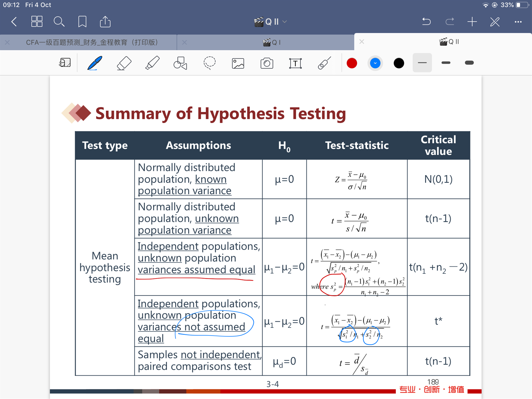
Task: Select the Highlighter tool
Action: [152, 63]
